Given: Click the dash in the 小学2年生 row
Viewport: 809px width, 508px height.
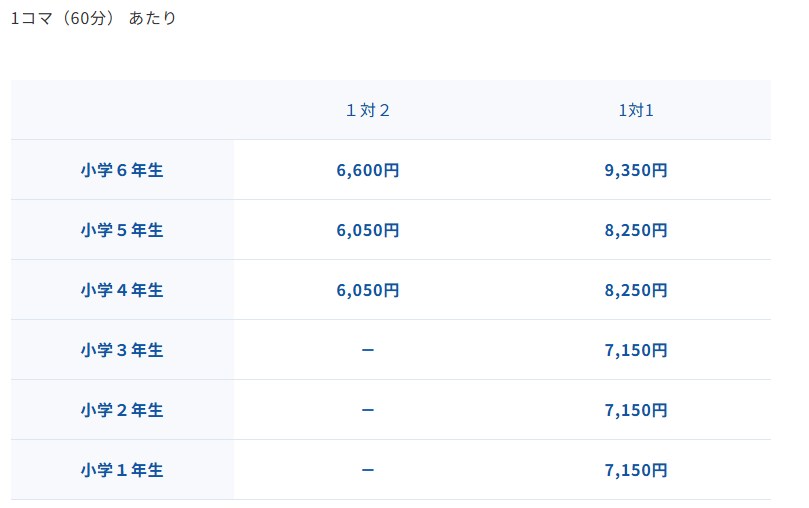Looking at the screenshot, I should (367, 410).
